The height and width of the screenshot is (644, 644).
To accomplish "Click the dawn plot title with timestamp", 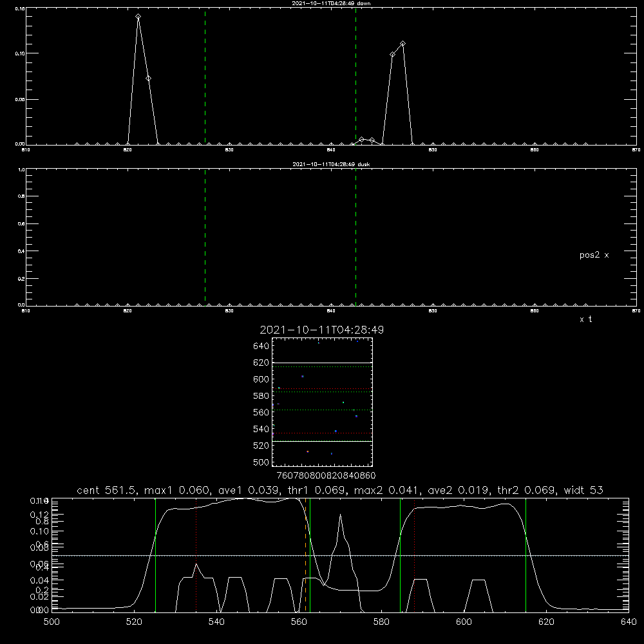I will pos(331,3).
